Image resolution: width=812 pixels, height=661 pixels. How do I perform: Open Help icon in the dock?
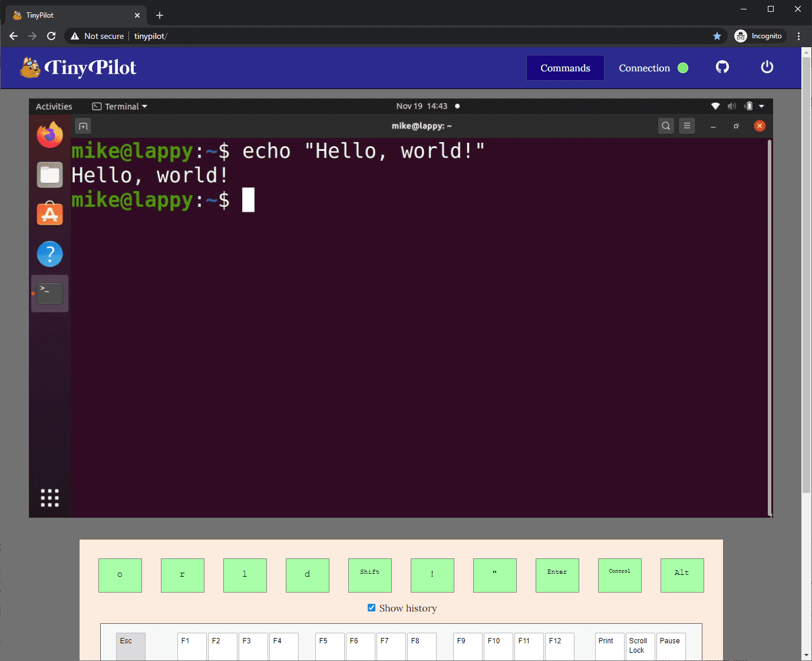[x=50, y=254]
